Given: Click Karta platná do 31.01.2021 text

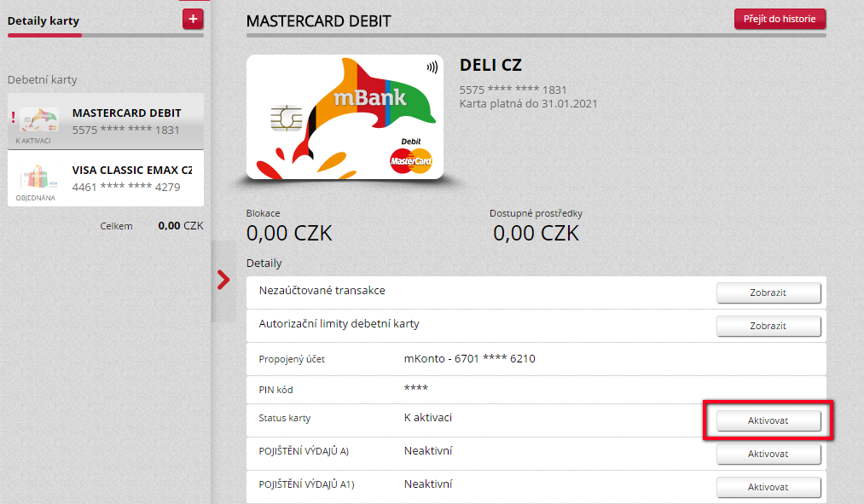Looking at the screenshot, I should pyautogui.click(x=529, y=103).
